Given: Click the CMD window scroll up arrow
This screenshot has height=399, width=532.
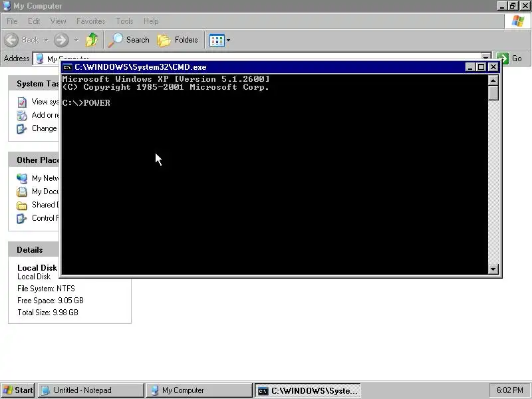Looking at the screenshot, I should coord(493,80).
